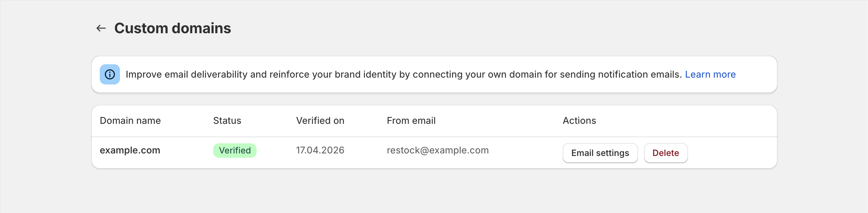The height and width of the screenshot is (213, 868).
Task: Select the example.com domain name cell
Action: click(x=130, y=150)
